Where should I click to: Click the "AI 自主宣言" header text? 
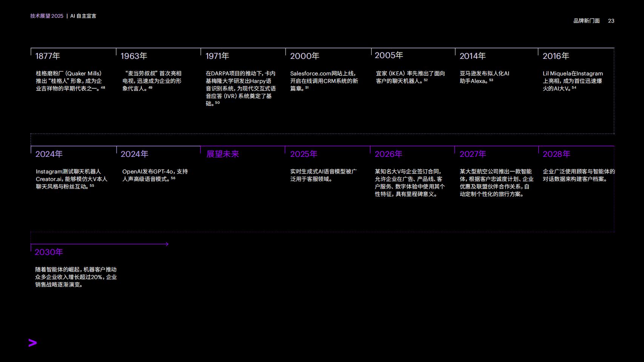coord(83,16)
